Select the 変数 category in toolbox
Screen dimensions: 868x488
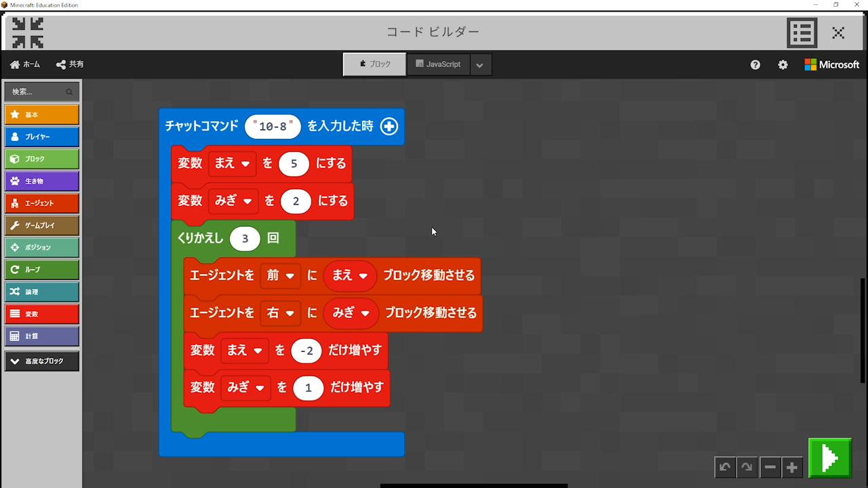tap(42, 314)
